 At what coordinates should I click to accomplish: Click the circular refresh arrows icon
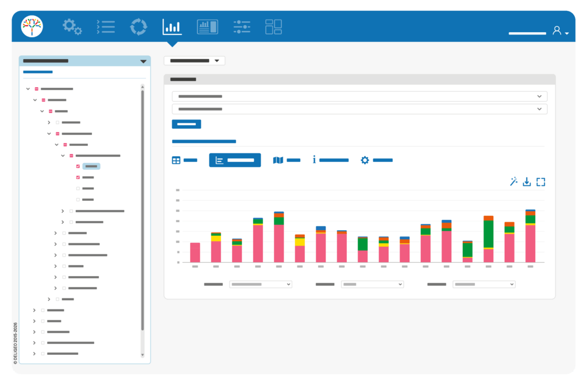point(138,27)
